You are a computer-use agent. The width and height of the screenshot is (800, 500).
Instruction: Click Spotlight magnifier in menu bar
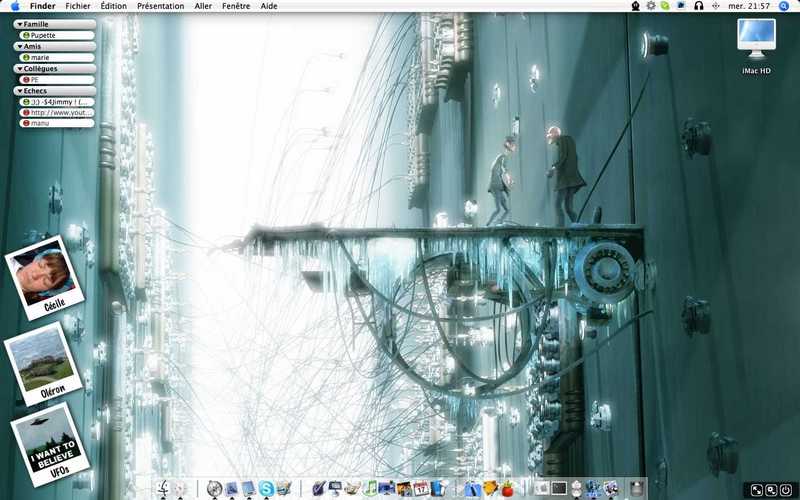(784, 6)
